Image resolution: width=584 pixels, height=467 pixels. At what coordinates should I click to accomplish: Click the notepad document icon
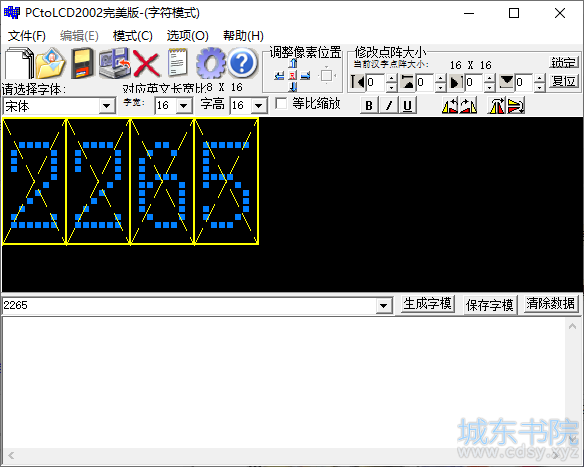pos(177,63)
